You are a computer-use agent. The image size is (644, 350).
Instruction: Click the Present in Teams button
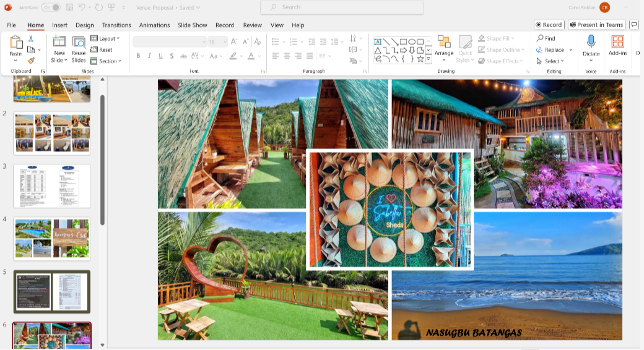coord(597,25)
